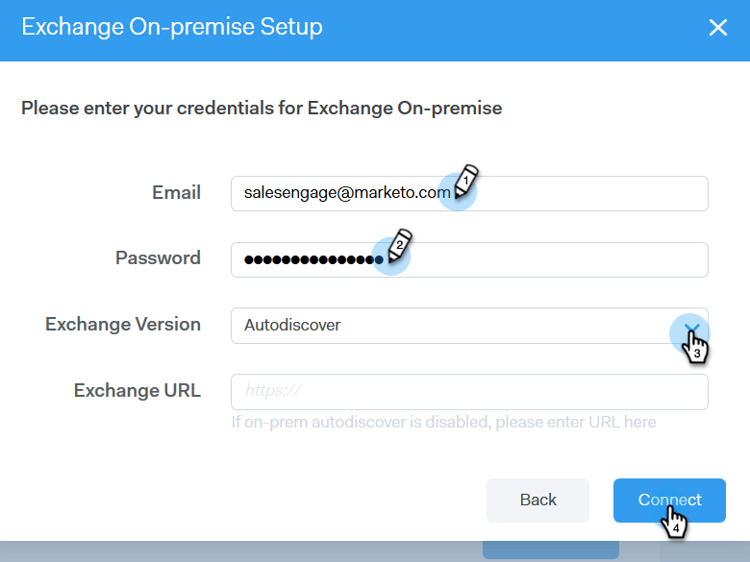Click the dialog title Exchange On-premise Setup
The width and height of the screenshot is (750, 562).
coord(172,27)
